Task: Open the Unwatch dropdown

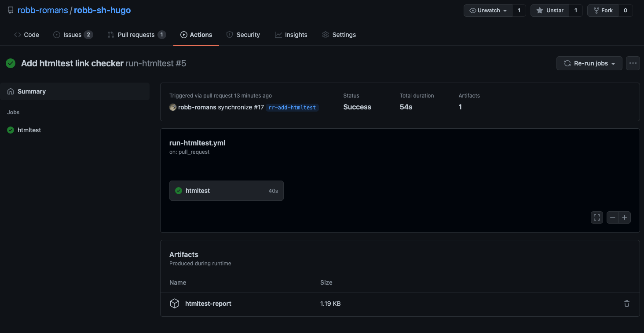Action: pyautogui.click(x=487, y=10)
